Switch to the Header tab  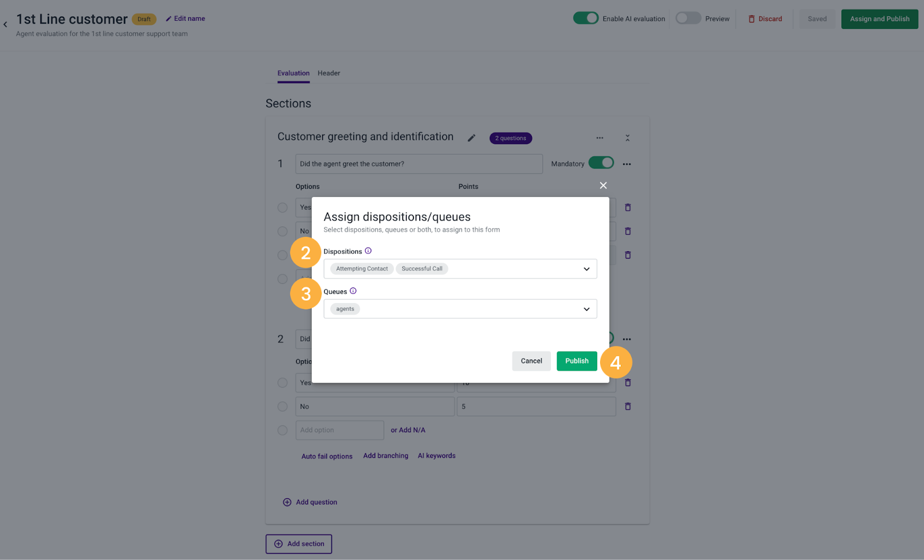pos(329,73)
